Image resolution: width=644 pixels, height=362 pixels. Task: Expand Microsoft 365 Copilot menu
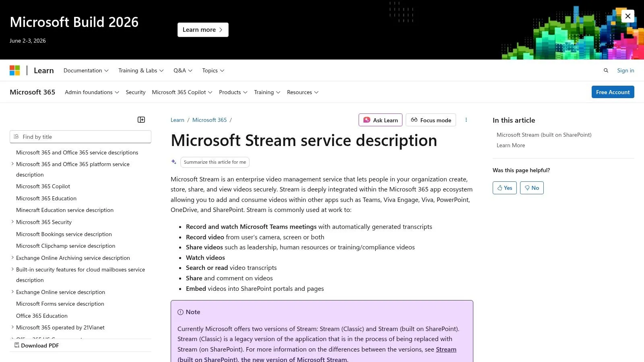182,92
